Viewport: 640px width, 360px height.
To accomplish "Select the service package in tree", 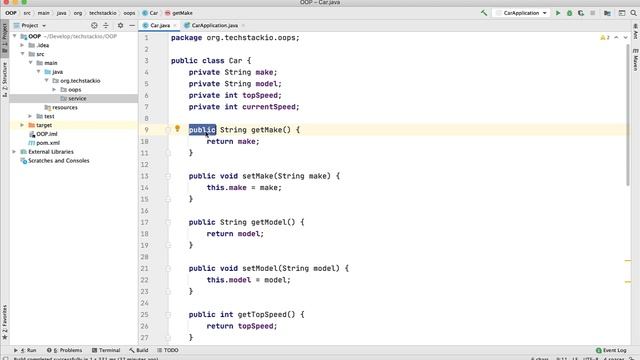I will click(73, 98).
